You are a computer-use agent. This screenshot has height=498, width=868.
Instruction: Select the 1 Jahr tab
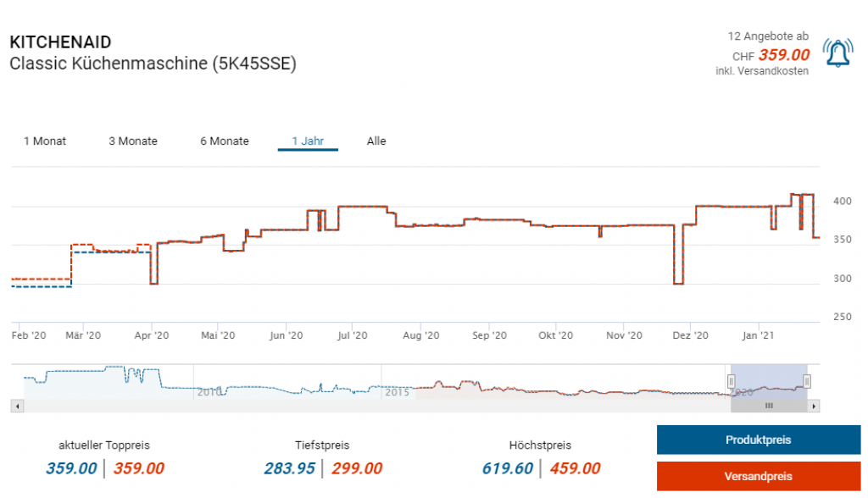[x=308, y=141]
